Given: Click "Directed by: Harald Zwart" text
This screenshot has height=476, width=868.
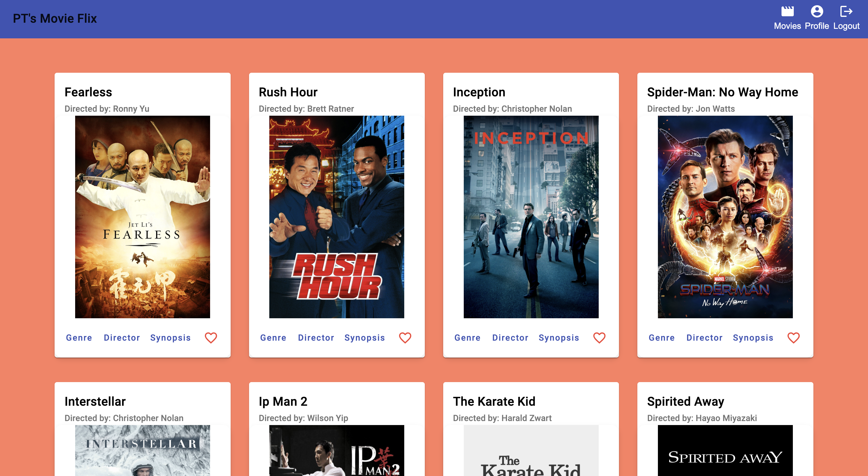Looking at the screenshot, I should (502, 418).
